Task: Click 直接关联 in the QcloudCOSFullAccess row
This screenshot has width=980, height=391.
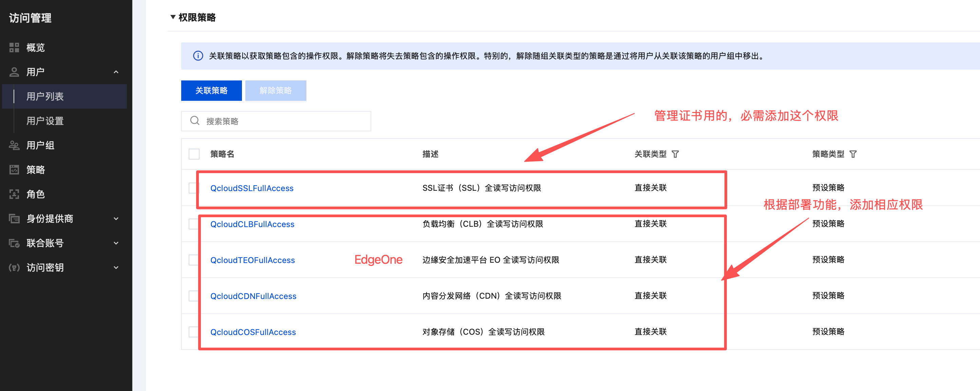Action: (651, 332)
